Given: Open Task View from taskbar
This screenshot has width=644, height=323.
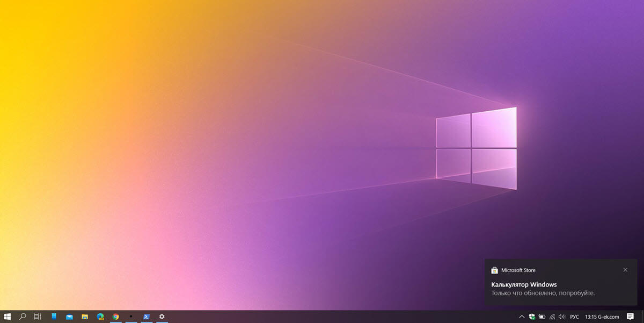Looking at the screenshot, I should click(x=38, y=317).
